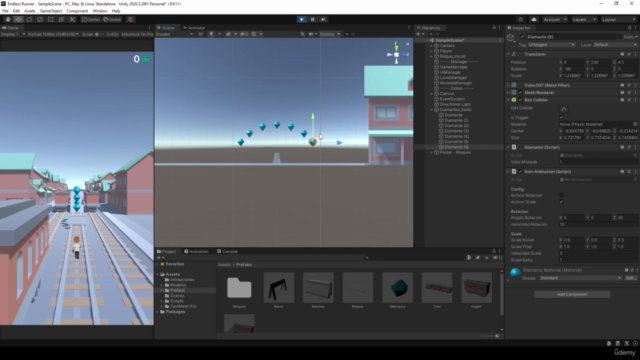Screen dimensions: 640x360
Task: Click the Pause button
Action: (x=313, y=19)
